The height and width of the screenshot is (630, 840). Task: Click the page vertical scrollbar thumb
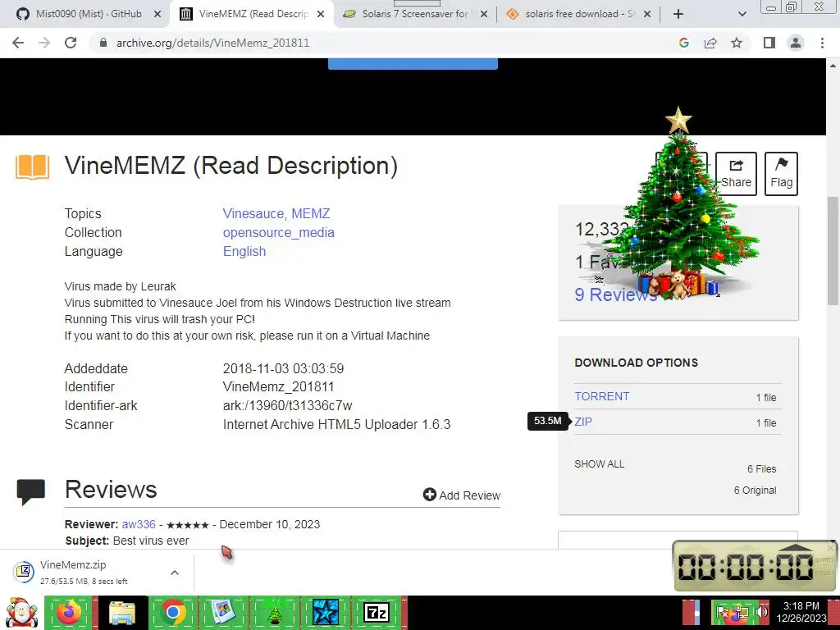(x=833, y=252)
